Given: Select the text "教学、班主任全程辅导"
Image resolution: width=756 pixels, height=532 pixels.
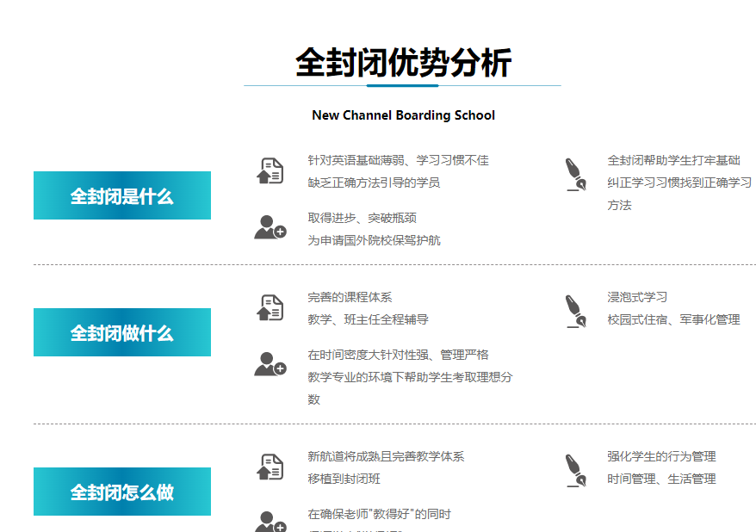Looking at the screenshot, I should (368, 319).
